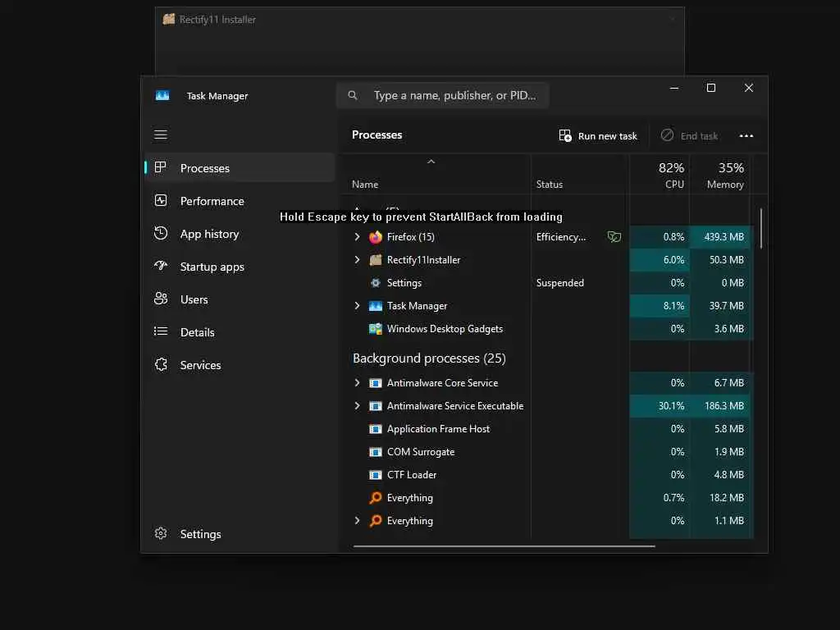Expand the last Everything process group

click(x=358, y=520)
